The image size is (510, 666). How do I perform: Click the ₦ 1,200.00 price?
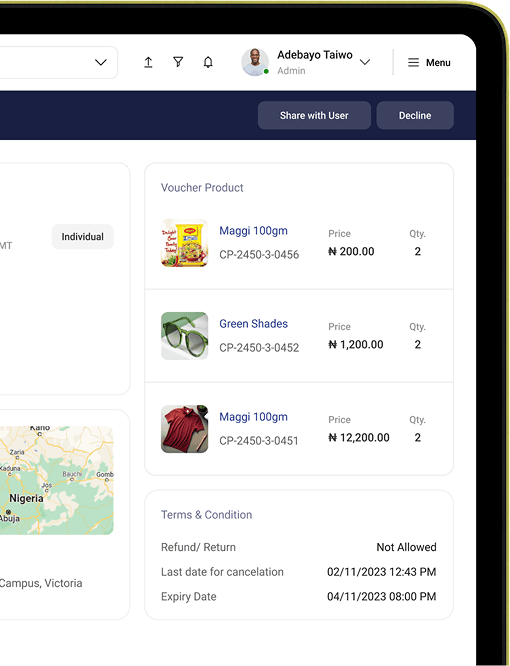tap(356, 344)
